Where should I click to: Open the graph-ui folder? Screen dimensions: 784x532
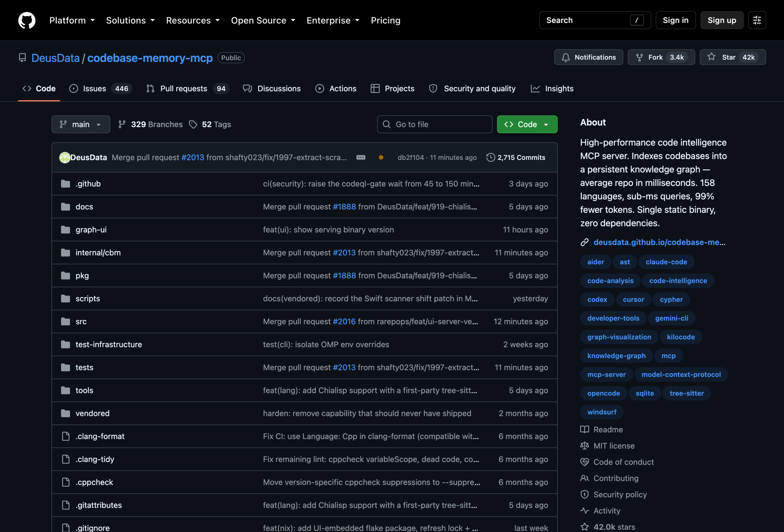point(91,230)
